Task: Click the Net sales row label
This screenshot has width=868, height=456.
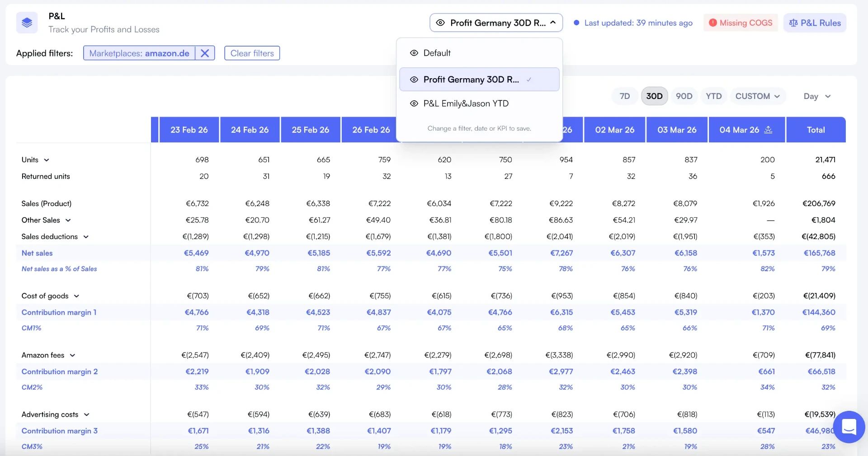Action: click(x=37, y=253)
